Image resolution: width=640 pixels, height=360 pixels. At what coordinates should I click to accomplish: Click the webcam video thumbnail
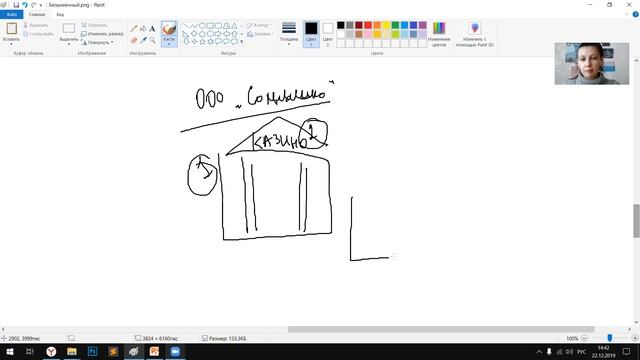click(x=592, y=64)
